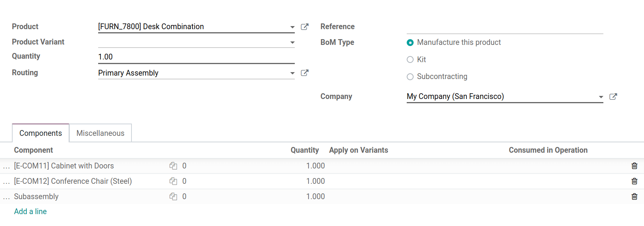This screenshot has height=226, width=644.
Task: Click Add a line link
Action: pyautogui.click(x=30, y=211)
